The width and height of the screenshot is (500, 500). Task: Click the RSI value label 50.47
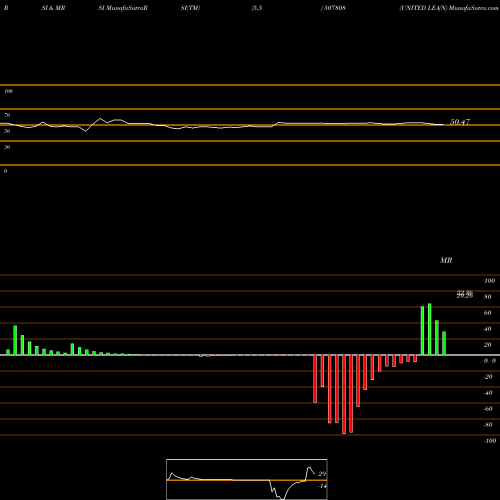[x=460, y=122]
